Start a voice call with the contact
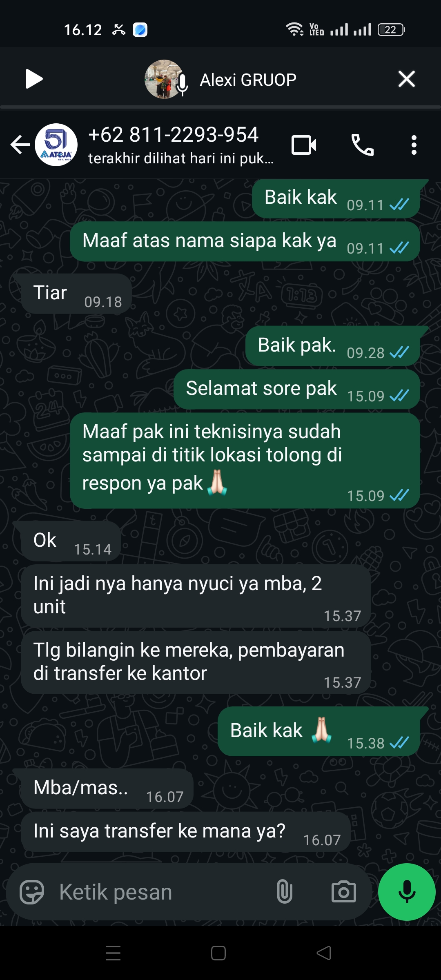This screenshot has width=441, height=980. (x=362, y=145)
